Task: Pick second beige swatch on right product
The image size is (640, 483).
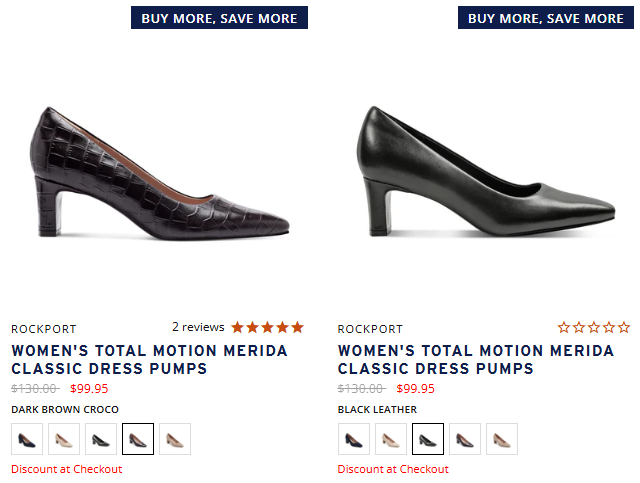Action: pyautogui.click(x=391, y=439)
